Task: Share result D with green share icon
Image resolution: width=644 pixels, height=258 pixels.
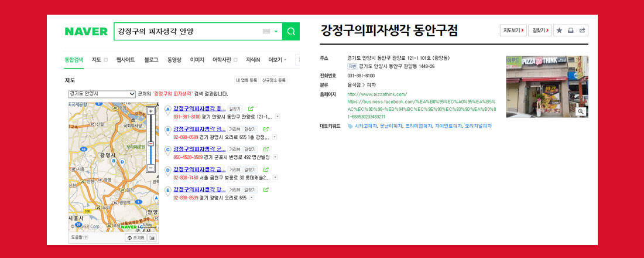Action: (x=266, y=169)
